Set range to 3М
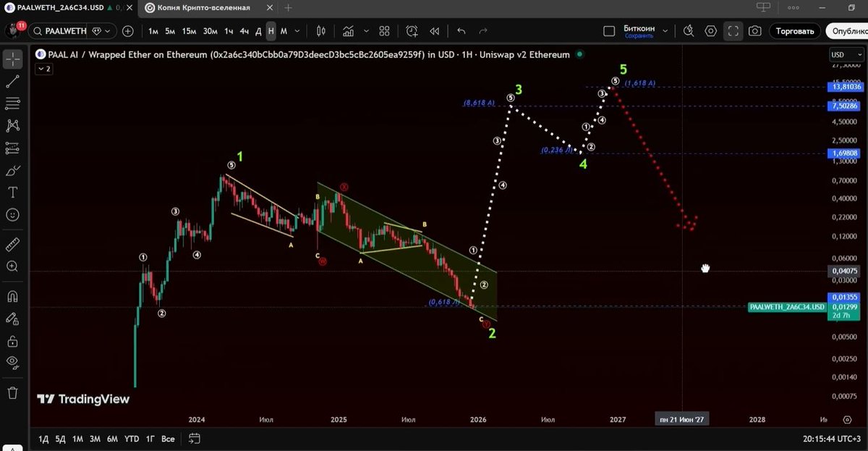Viewport: 868px width, 451px height. [x=95, y=439]
